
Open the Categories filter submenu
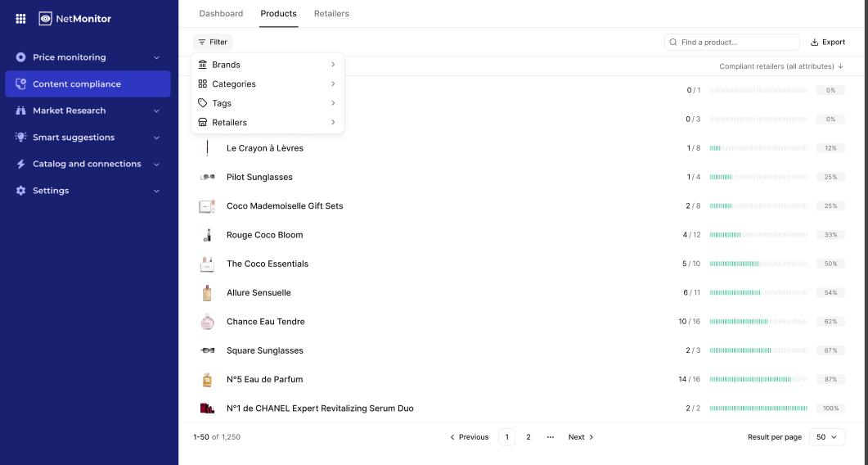(268, 84)
